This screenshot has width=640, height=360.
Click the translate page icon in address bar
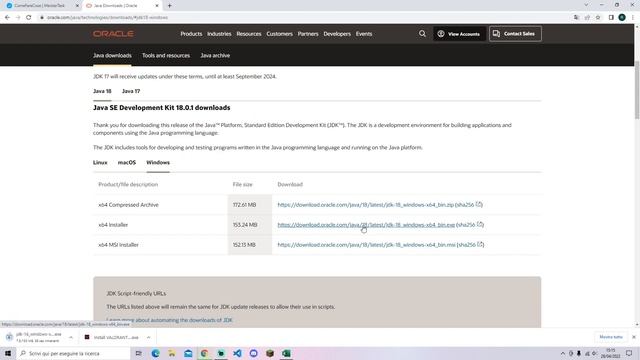click(x=576, y=18)
